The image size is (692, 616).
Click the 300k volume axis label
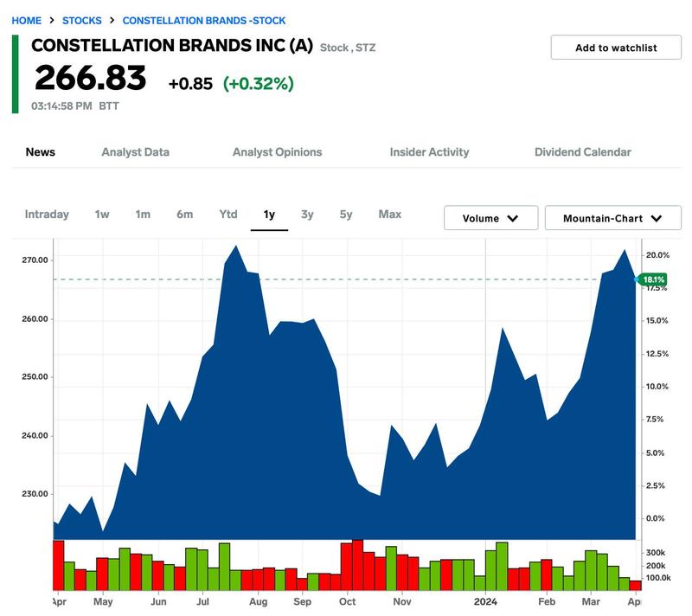(656, 553)
